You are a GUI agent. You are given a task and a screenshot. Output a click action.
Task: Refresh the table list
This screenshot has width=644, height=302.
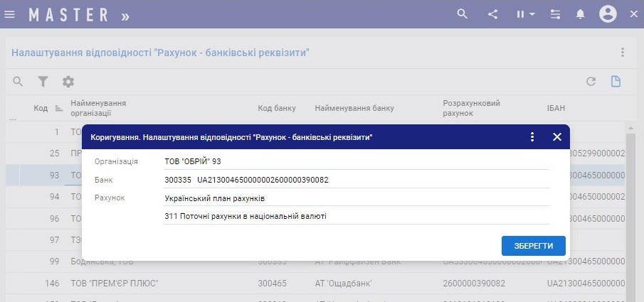coord(591,81)
